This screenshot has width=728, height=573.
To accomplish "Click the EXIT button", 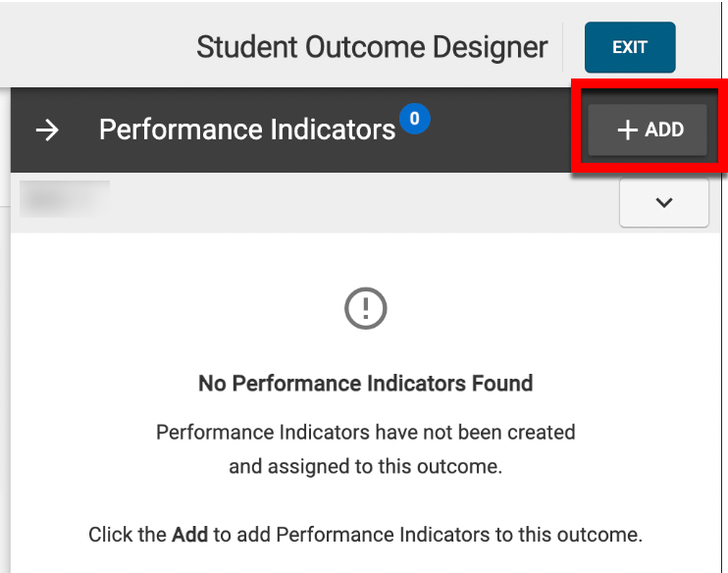I will [x=630, y=47].
